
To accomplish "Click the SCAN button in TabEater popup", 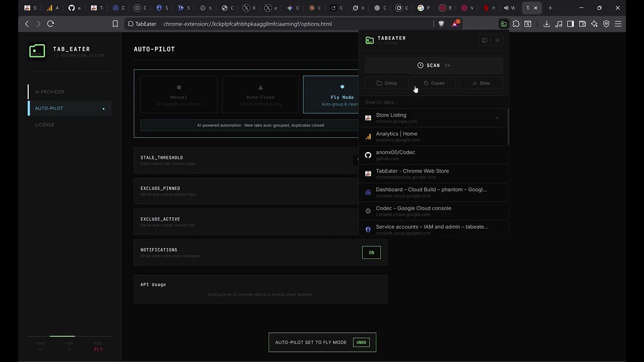I will [434, 65].
